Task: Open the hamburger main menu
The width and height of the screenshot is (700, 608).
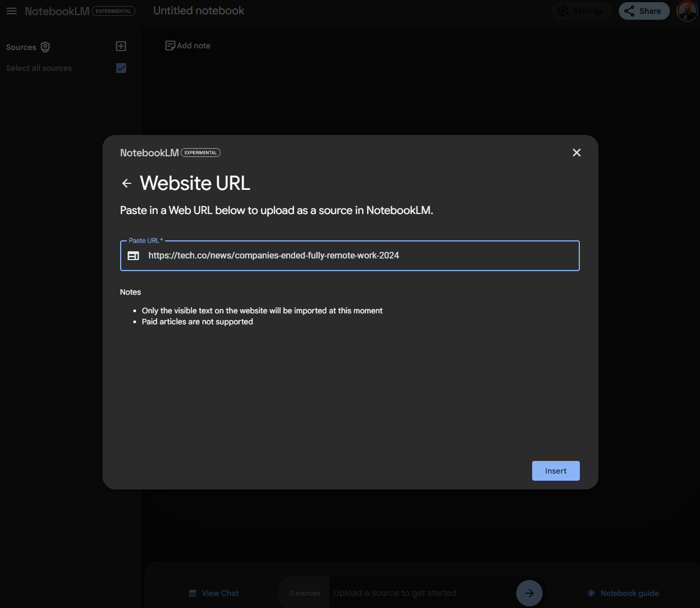Action: coord(12,11)
